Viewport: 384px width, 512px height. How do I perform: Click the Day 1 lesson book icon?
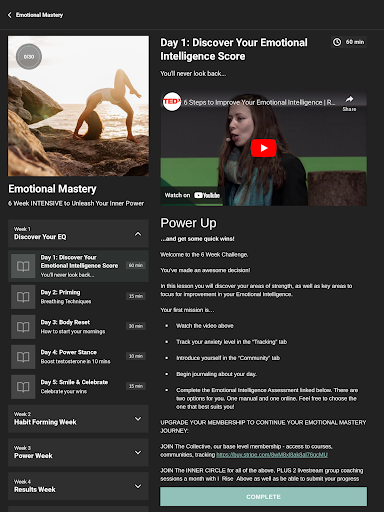click(23, 266)
